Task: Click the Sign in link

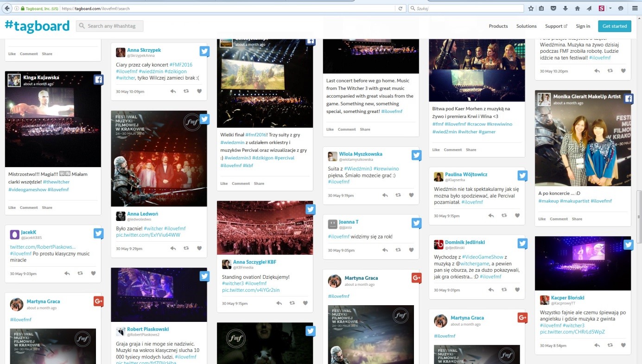Action: (x=583, y=26)
